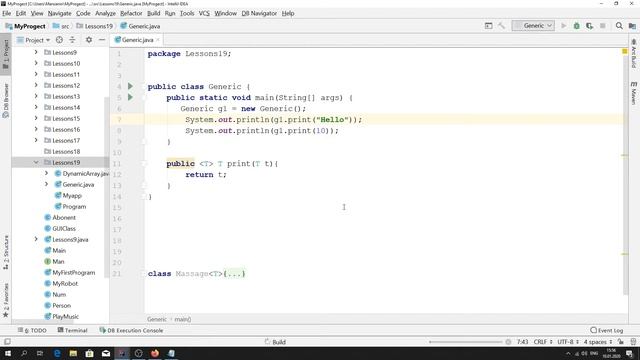
Task: Open Search Everywhere magnifier icon
Action: (x=619, y=26)
